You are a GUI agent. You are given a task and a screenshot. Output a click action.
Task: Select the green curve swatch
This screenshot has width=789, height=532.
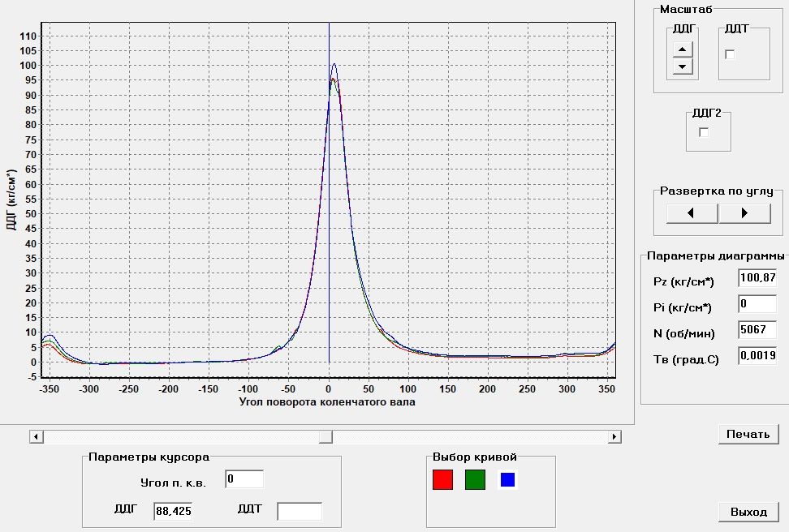tap(475, 480)
